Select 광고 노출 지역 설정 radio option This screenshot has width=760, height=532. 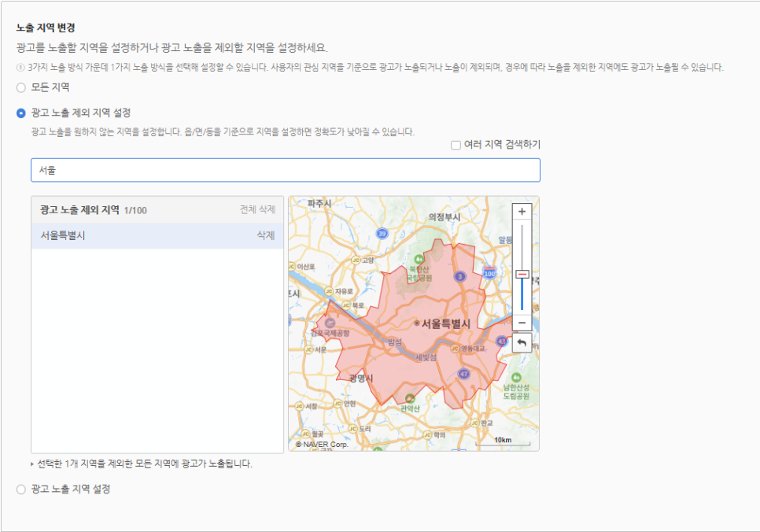pyautogui.click(x=21, y=490)
